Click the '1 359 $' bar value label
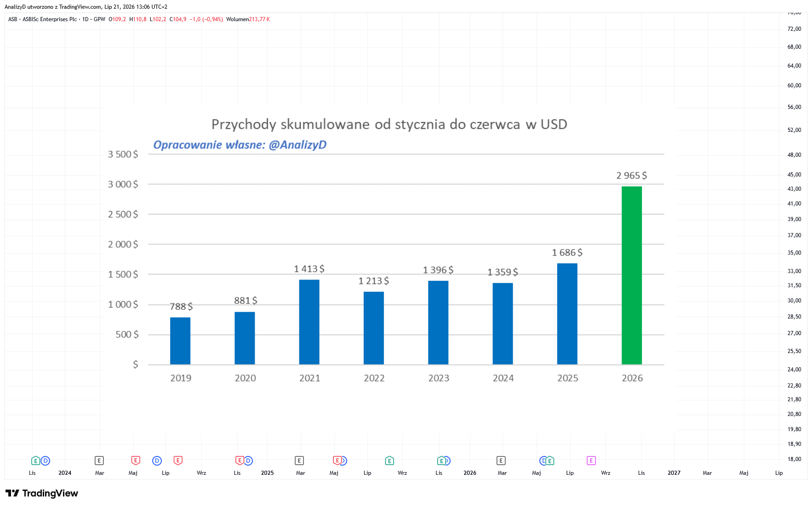Viewport: 812px width, 507px height. point(503,272)
